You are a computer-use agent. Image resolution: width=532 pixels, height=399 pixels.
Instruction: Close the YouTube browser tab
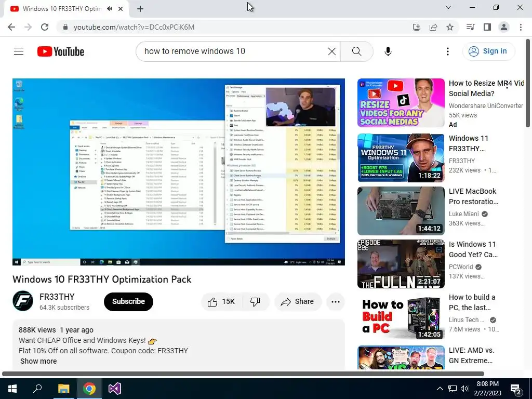click(x=121, y=9)
